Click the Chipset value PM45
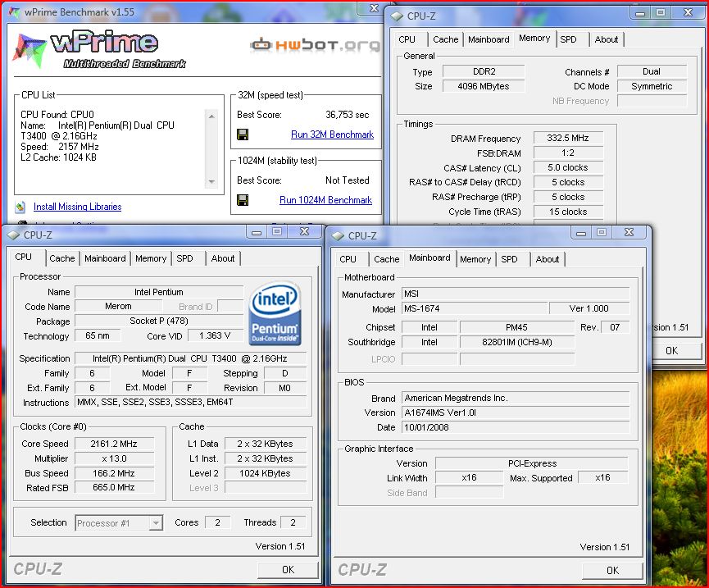The image size is (709, 588). point(517,327)
